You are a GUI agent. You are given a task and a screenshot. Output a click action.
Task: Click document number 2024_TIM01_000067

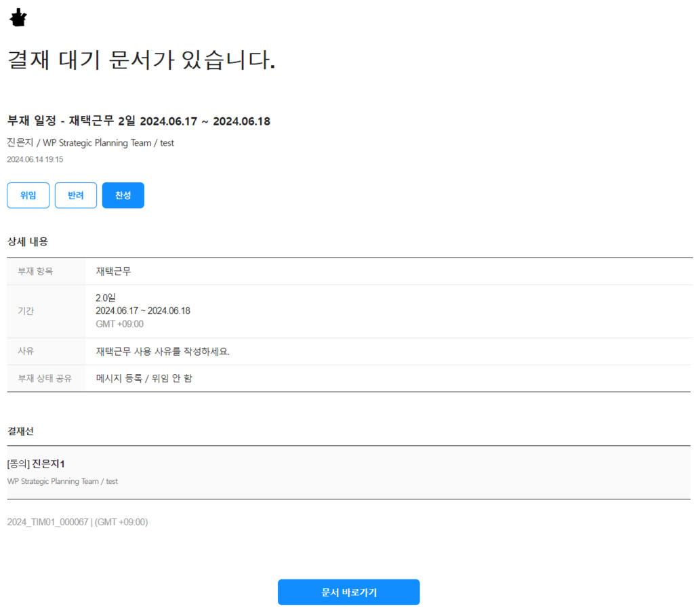coord(47,522)
